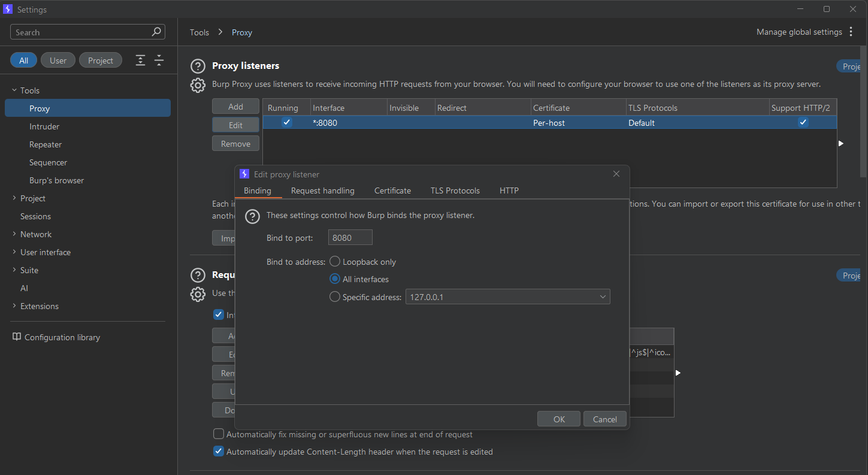Image resolution: width=868 pixels, height=475 pixels.
Task: Click inside the Bind to port field
Action: (x=350, y=237)
